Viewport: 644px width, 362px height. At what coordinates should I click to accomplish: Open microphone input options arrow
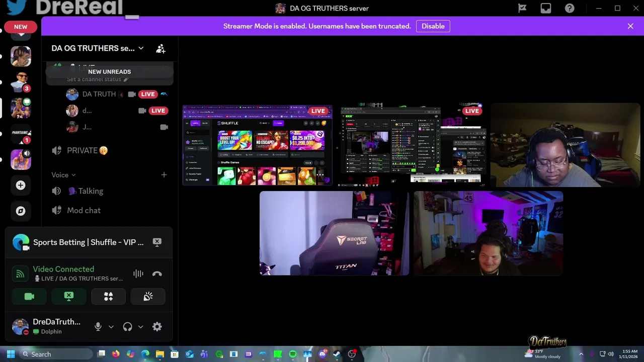tap(111, 327)
